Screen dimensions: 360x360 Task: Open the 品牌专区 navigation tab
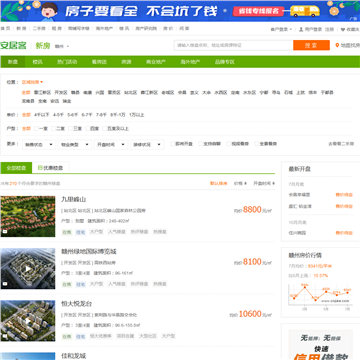tap(224, 62)
